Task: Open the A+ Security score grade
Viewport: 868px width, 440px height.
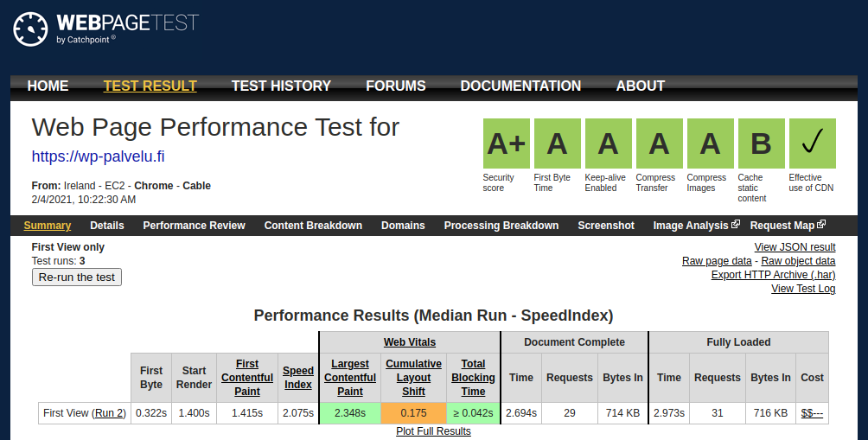Action: [x=507, y=143]
